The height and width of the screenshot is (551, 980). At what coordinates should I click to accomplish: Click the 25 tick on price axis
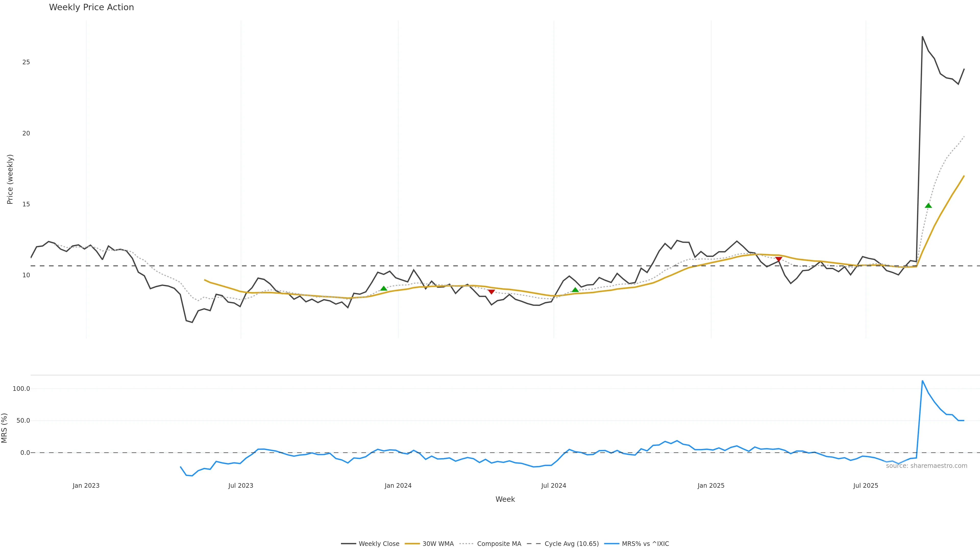coord(26,62)
